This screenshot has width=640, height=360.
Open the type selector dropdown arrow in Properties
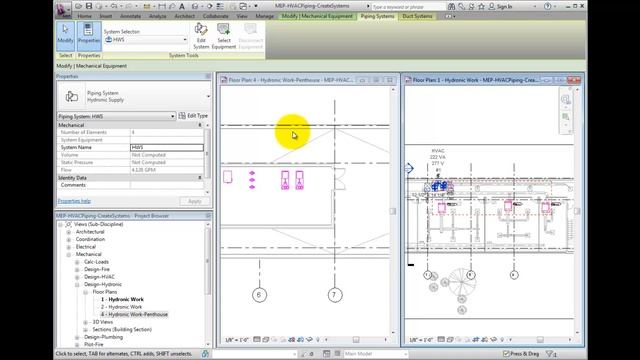[x=208, y=97]
